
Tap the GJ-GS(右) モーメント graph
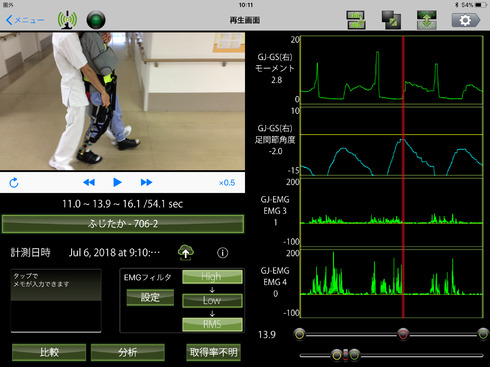coord(392,70)
